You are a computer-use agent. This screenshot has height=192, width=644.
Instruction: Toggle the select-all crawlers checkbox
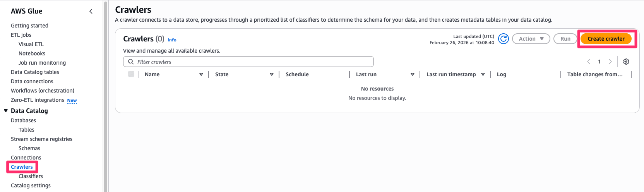point(131,74)
